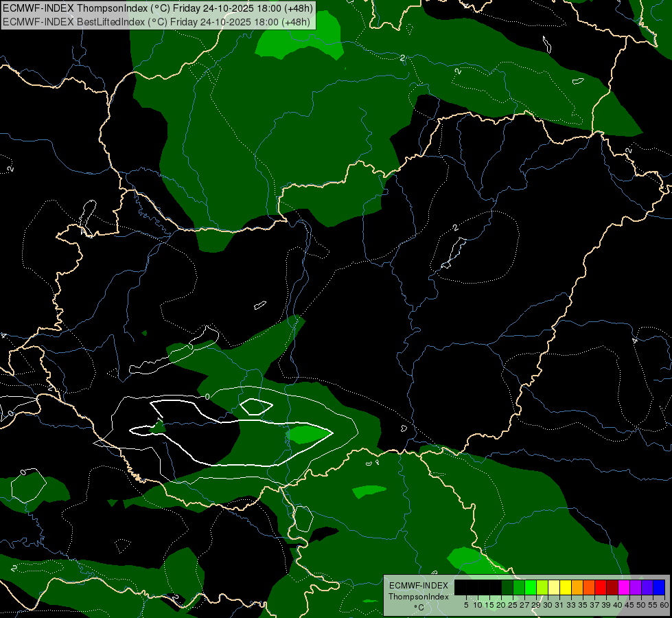Click the ThompsonIndex title line at top
Screen dimensions: 672x618
(158, 8)
